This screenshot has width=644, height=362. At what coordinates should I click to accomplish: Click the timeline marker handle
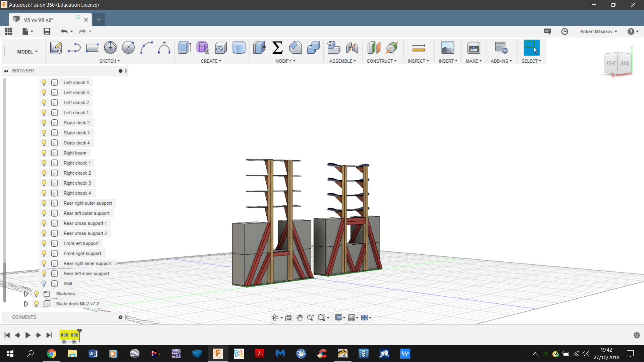tap(79, 331)
